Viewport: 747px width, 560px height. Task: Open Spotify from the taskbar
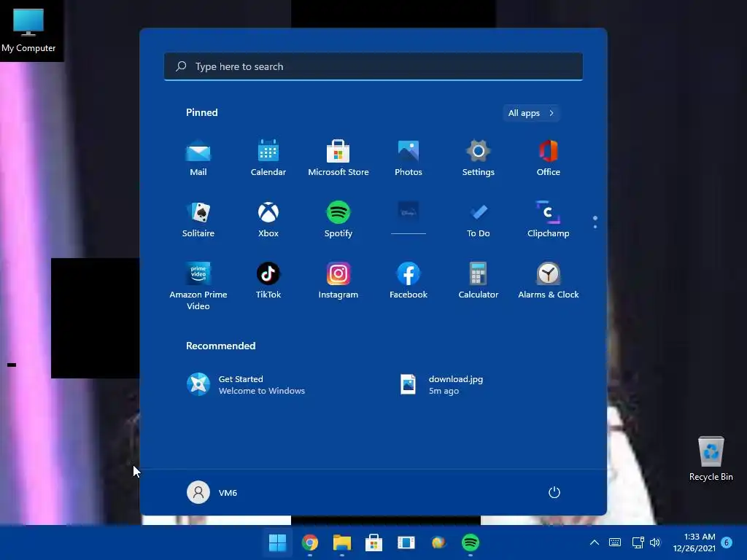click(x=471, y=542)
